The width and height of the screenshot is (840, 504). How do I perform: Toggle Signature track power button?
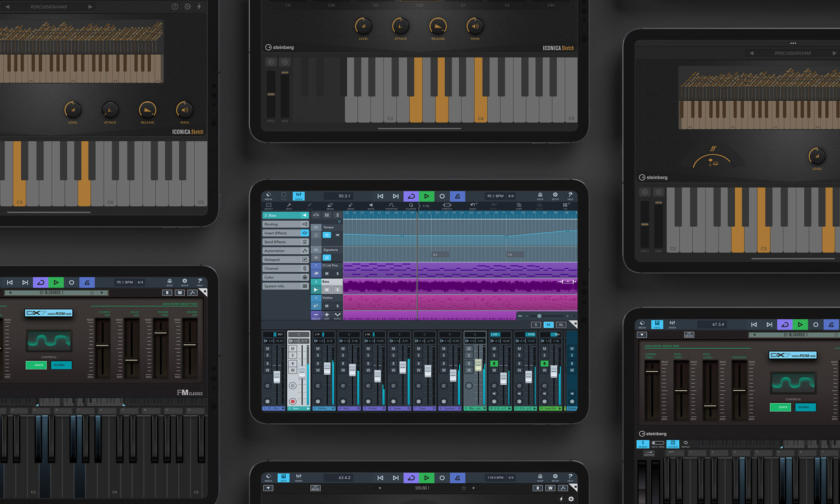point(326,258)
